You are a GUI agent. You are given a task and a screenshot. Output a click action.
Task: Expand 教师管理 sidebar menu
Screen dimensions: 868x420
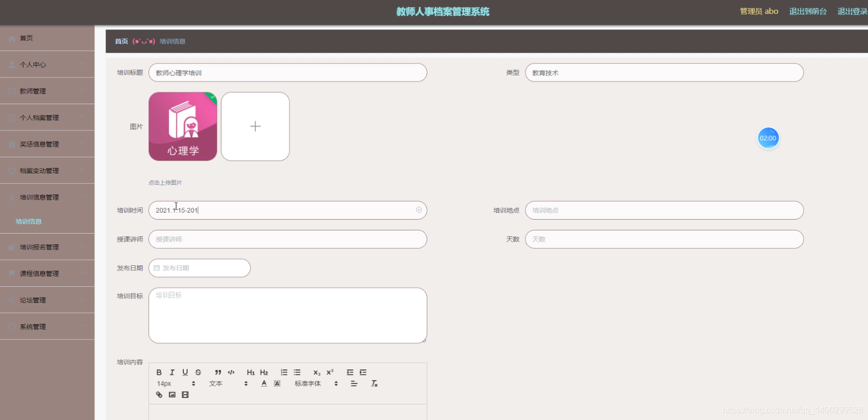[47, 91]
